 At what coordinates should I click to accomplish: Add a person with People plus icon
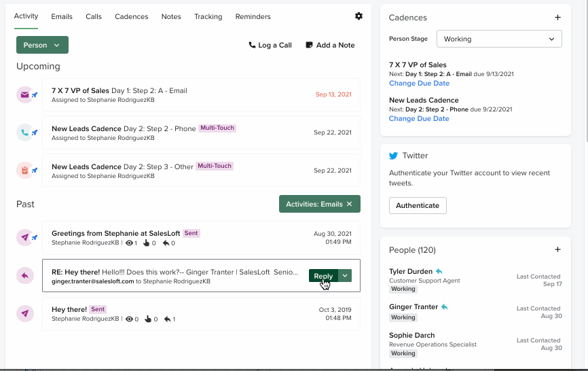point(557,249)
